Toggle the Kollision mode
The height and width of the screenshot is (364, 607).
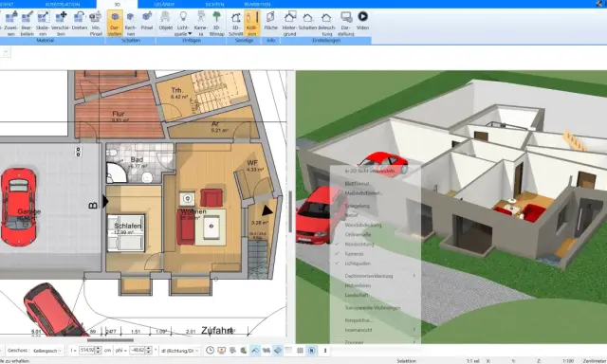[x=252, y=23]
